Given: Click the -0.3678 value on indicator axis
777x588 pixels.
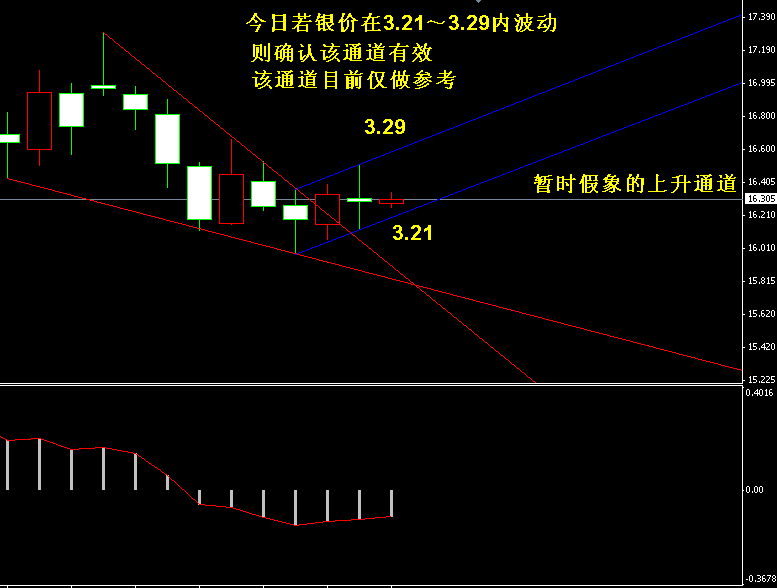Looking at the screenshot, I should [x=758, y=578].
